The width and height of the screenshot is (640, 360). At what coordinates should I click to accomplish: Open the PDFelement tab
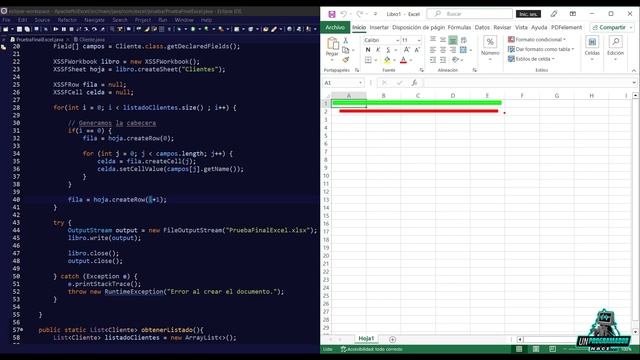pos(567,27)
